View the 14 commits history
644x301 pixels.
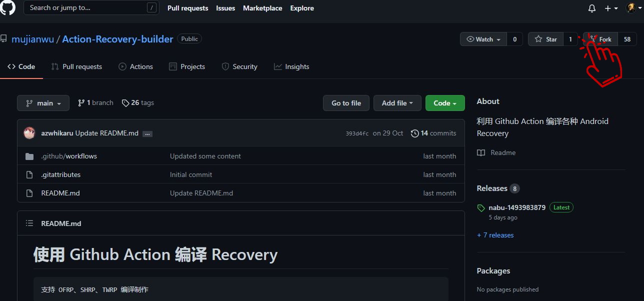click(433, 133)
